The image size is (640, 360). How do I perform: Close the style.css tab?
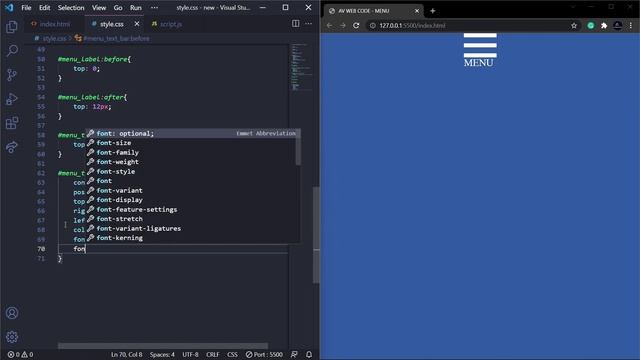click(137, 24)
